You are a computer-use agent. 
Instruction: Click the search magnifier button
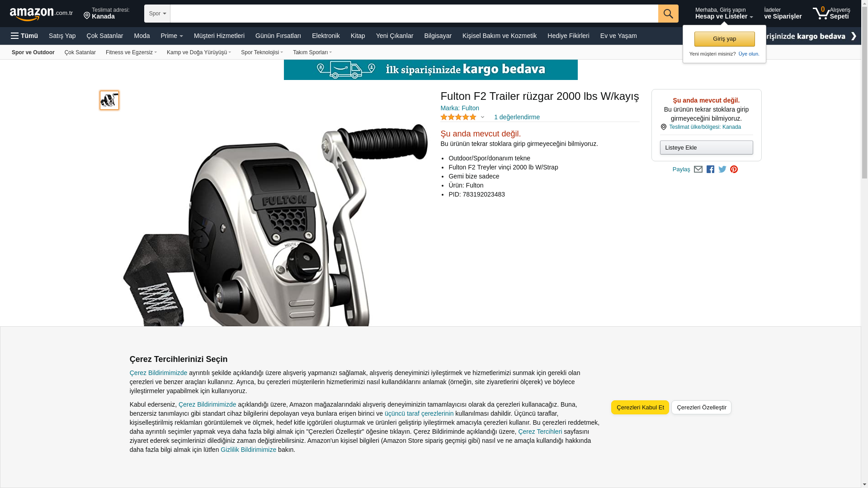(x=668, y=14)
